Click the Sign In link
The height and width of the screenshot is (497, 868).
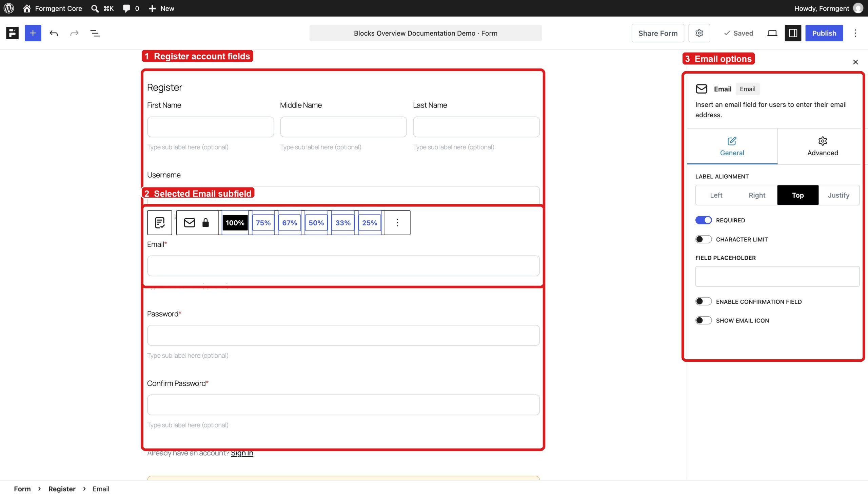242,453
